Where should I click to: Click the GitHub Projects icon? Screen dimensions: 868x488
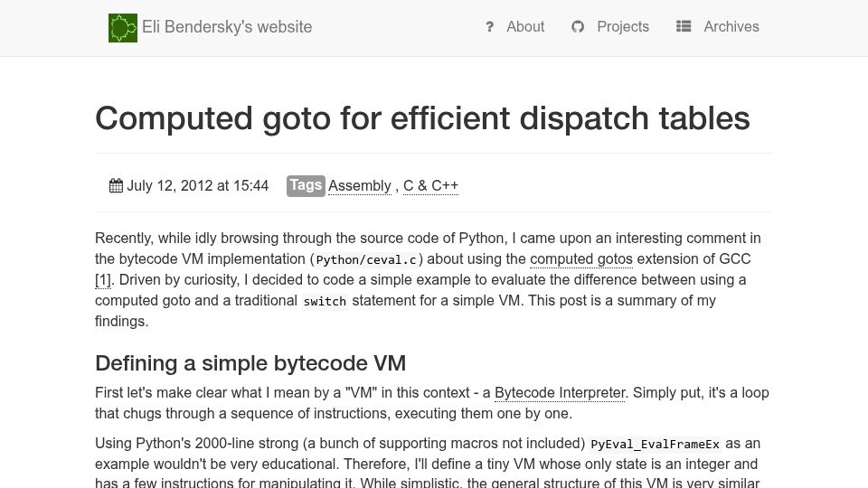pos(578,26)
